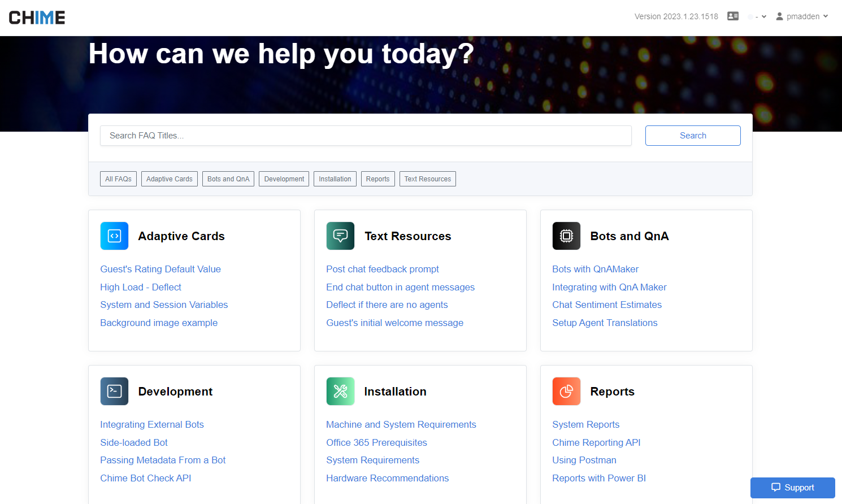Click the Bots and QnA chip icon
The height and width of the screenshot is (504, 842).
tap(566, 236)
